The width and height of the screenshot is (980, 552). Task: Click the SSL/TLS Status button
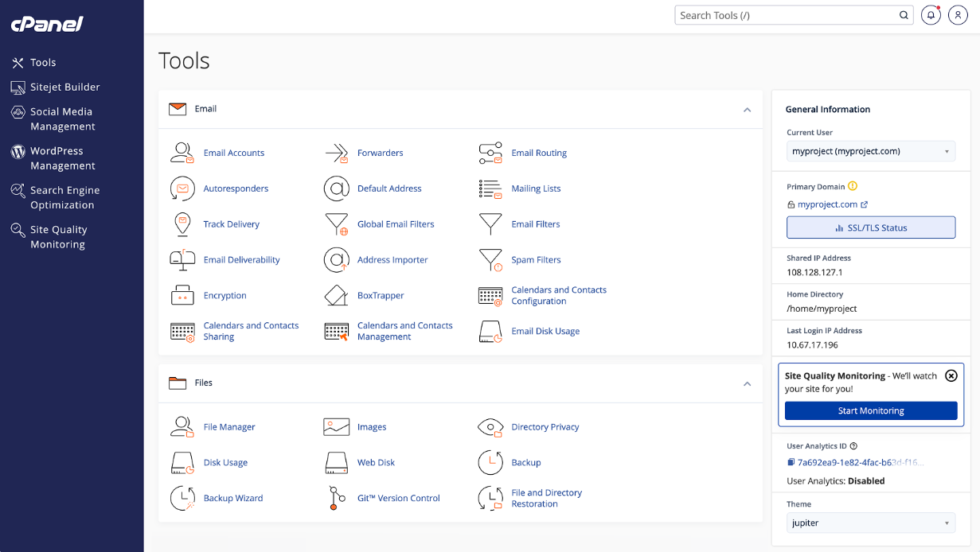point(871,227)
